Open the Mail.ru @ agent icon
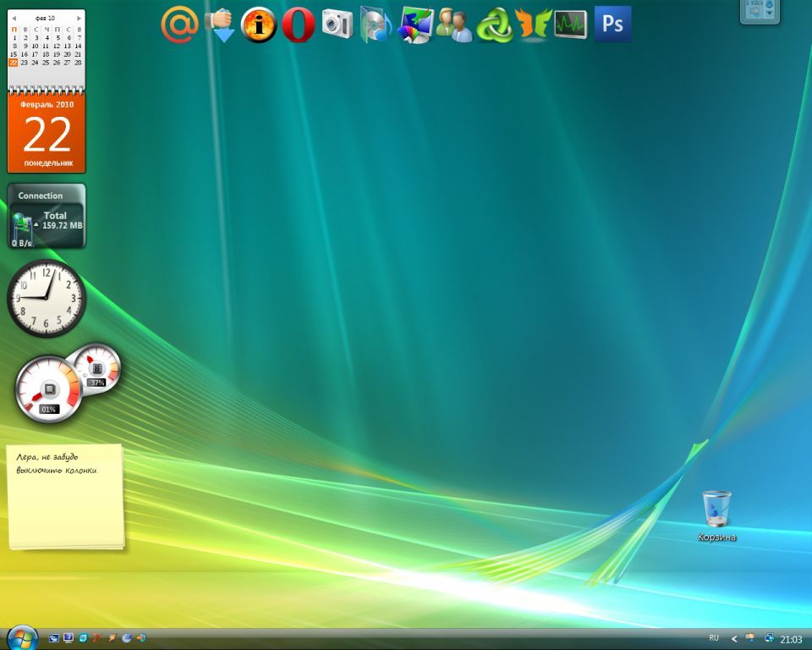812x650 pixels. pos(179,25)
